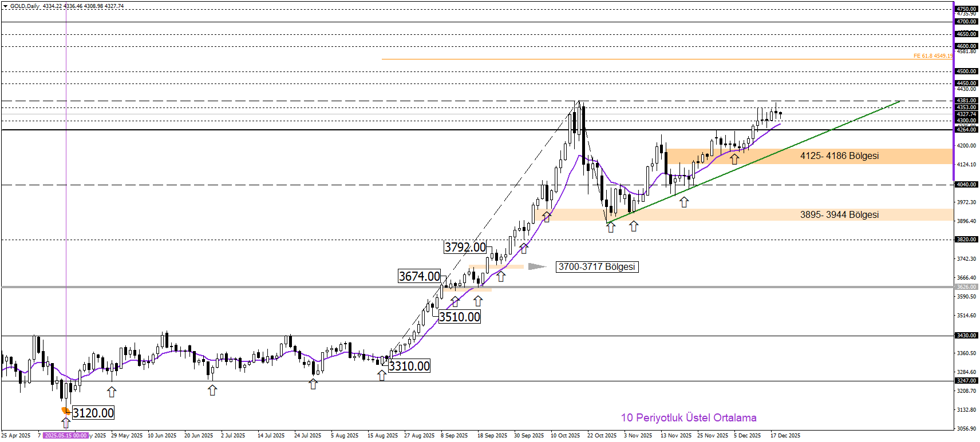Click the GOLD,Daily symbol title
This screenshot has width=980, height=442.
click(x=25, y=6)
